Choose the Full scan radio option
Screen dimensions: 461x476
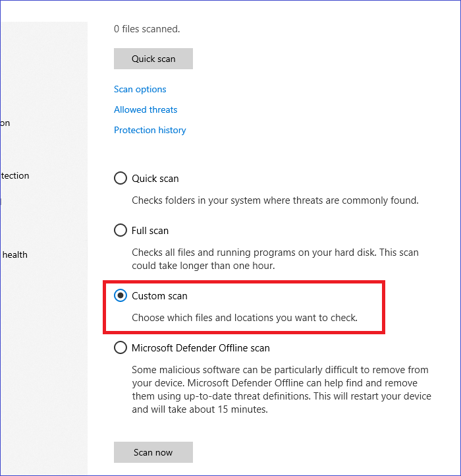(121, 230)
